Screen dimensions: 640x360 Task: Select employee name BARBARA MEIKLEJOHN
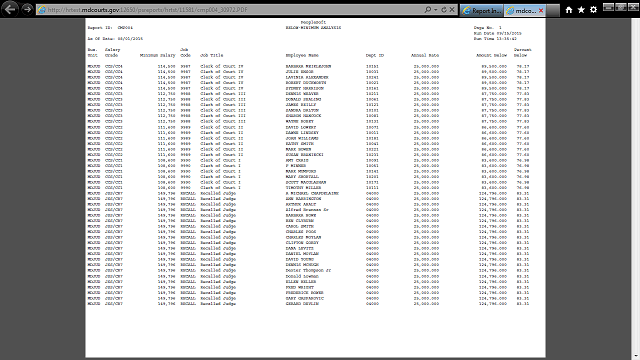(308, 66)
